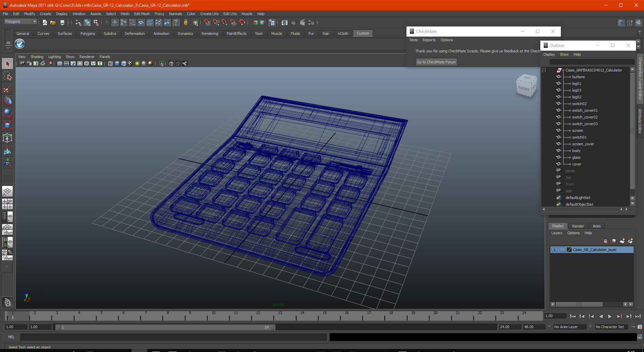Image resolution: width=644 pixels, height=352 pixels.
Task: Open the Render View window icon
Action: pos(284,22)
